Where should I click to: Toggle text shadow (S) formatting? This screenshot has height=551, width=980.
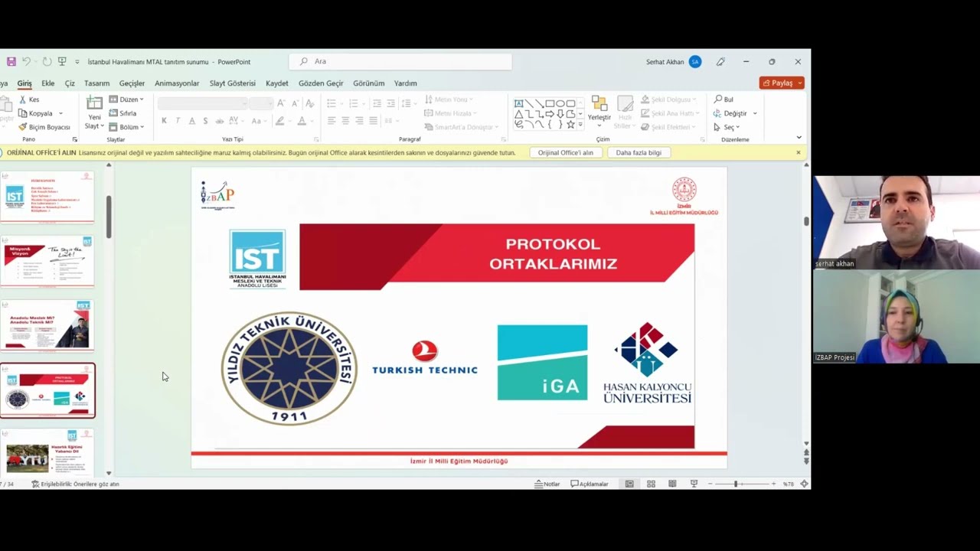pyautogui.click(x=205, y=121)
